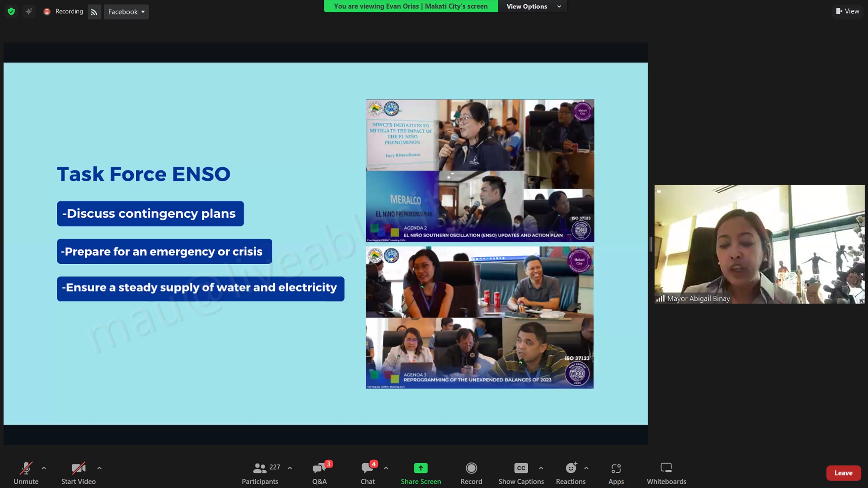Viewport: 868px width, 488px height.
Task: Click the 'Discuss contingency plans' slide bullet
Action: coord(150,213)
